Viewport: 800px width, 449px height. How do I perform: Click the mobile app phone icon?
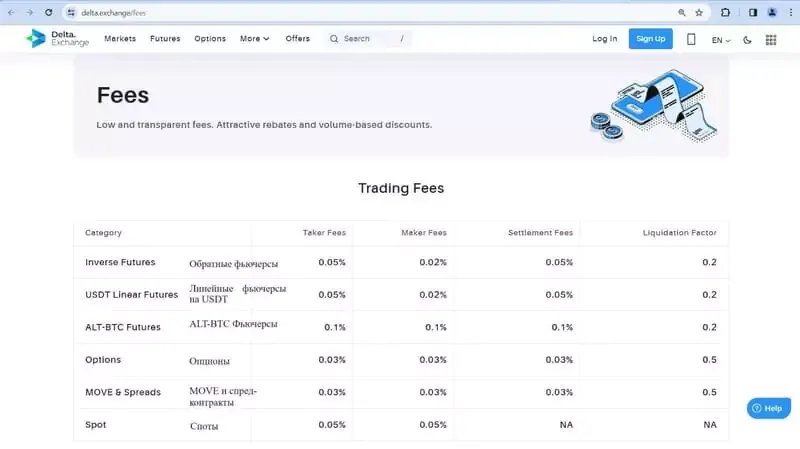point(691,39)
